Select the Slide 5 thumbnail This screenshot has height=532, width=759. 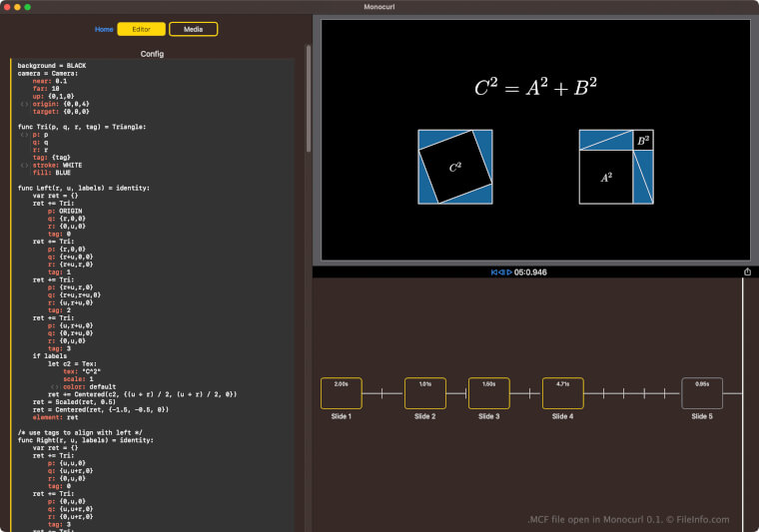pos(702,393)
